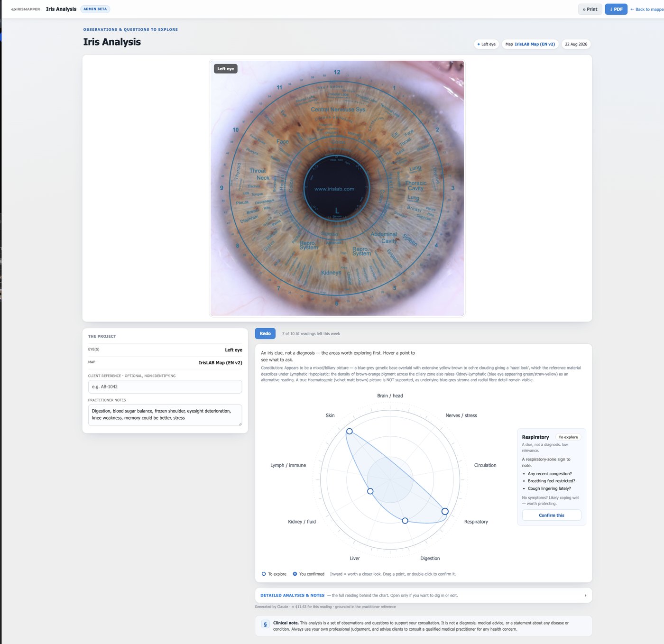
Task: Click the 22 Aug 2026 date chip
Action: click(x=576, y=44)
